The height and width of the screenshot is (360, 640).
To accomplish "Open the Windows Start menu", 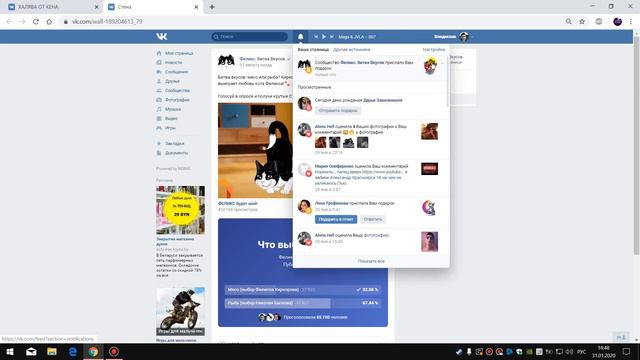I will (10, 351).
